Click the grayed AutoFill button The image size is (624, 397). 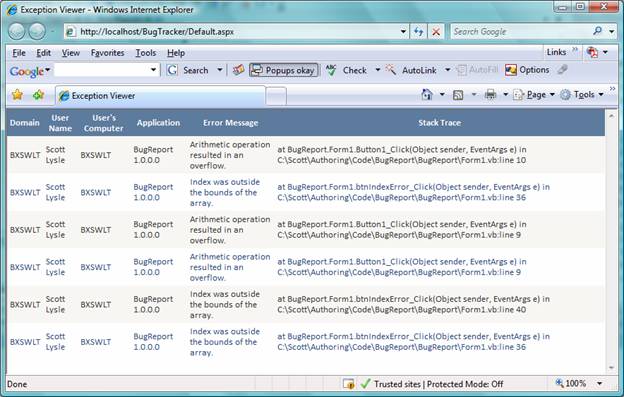(478, 70)
